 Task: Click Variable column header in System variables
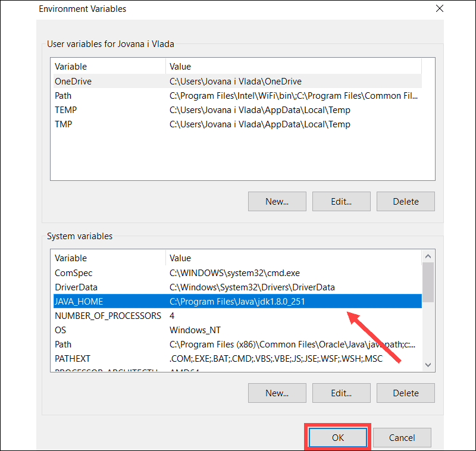pos(109,258)
